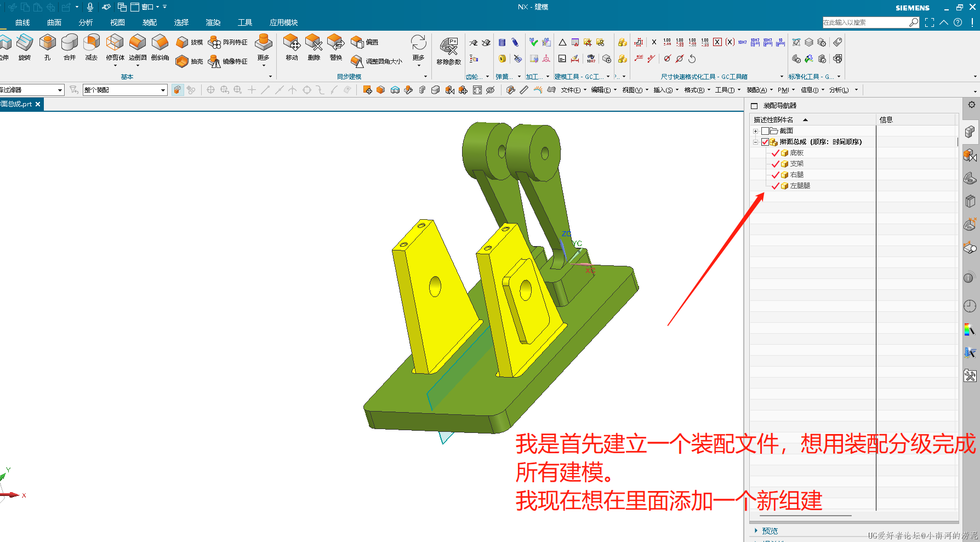Open the 分析 ribbon tab
The image size is (980, 542).
tap(86, 22)
